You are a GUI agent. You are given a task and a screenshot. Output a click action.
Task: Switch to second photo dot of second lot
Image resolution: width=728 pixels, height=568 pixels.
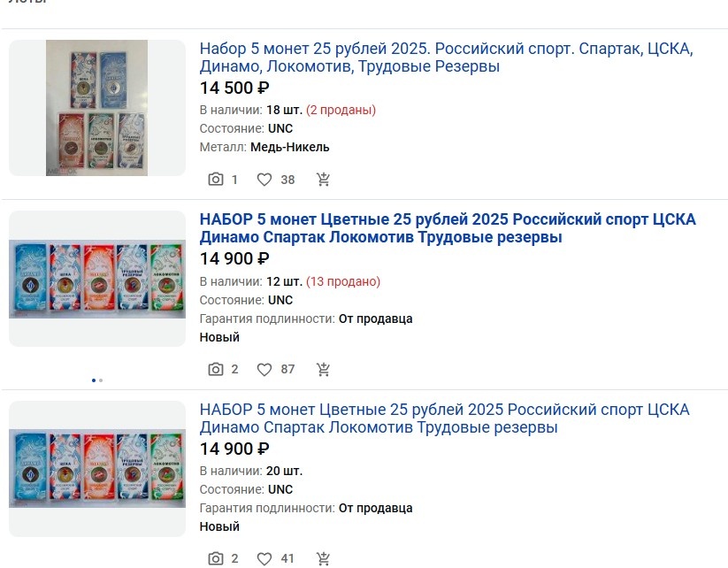[101, 380]
